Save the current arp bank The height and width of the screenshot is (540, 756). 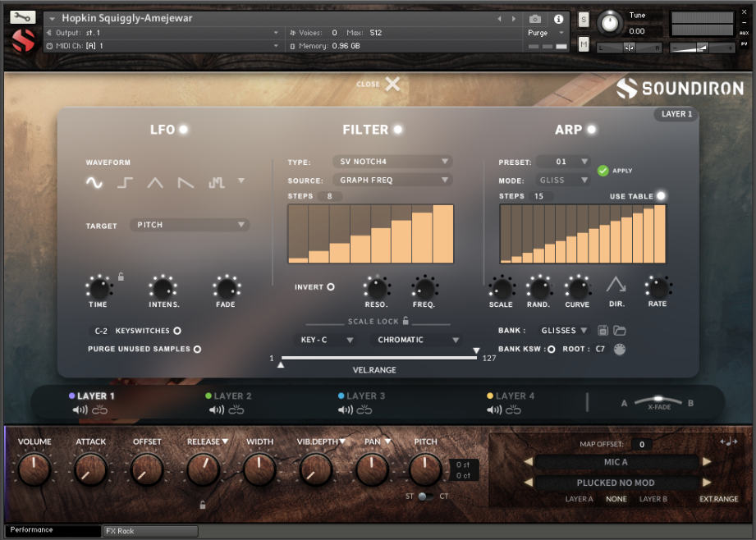[604, 330]
